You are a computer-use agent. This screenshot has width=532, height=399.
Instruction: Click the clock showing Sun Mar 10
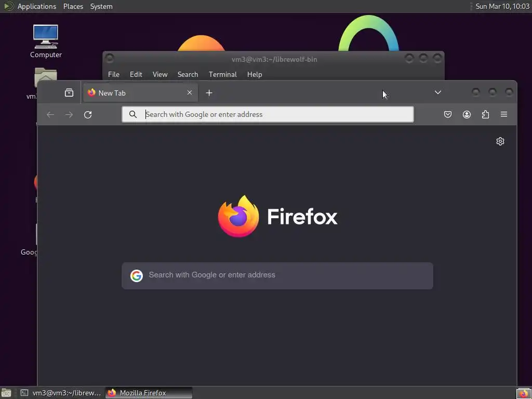[502, 6]
